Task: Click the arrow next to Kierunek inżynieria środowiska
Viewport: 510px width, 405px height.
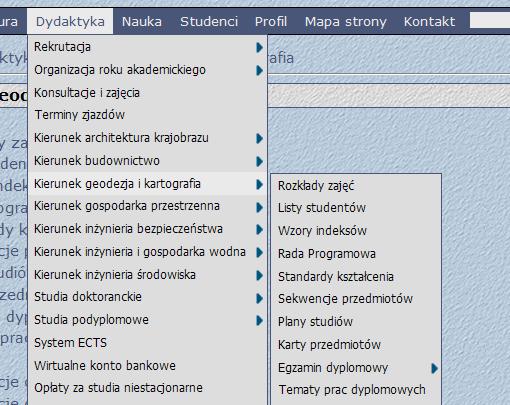Action: click(x=259, y=275)
